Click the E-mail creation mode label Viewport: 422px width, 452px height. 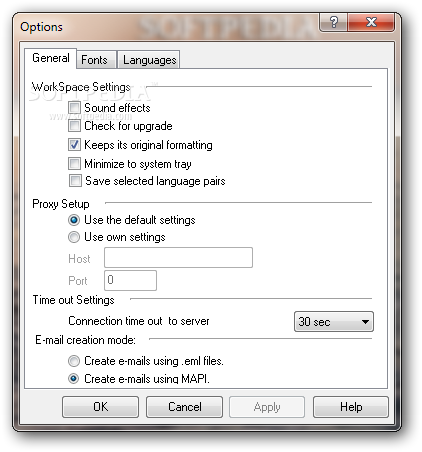pyautogui.click(x=85, y=340)
